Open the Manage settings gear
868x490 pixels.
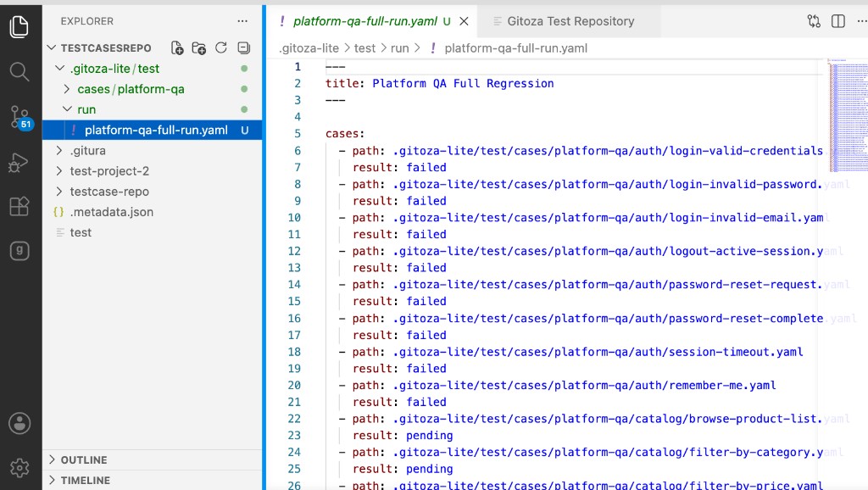(x=19, y=468)
